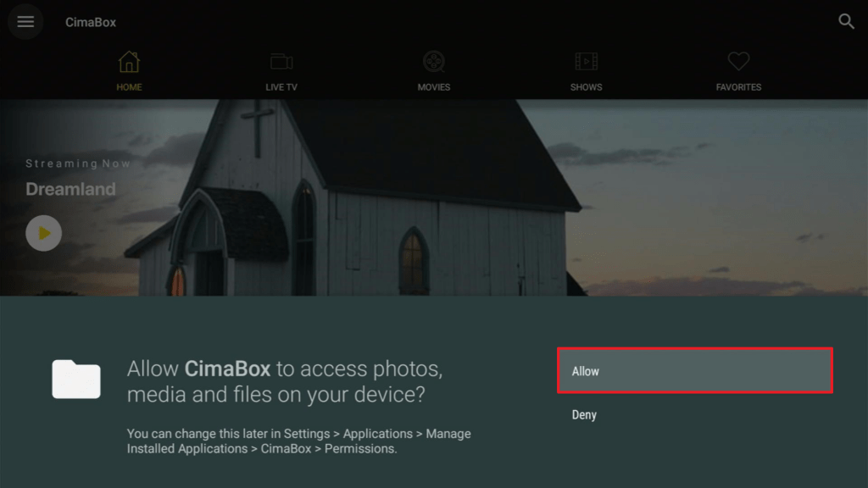868x488 pixels.
Task: Deny CimaBox file access
Action: pyautogui.click(x=584, y=415)
